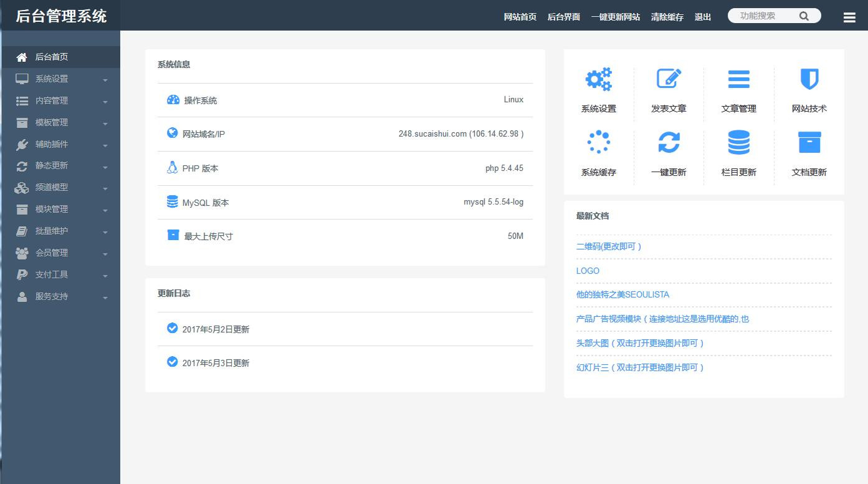Click the 系统缓存 spinner icon
The height and width of the screenshot is (484, 868).
[x=598, y=143]
